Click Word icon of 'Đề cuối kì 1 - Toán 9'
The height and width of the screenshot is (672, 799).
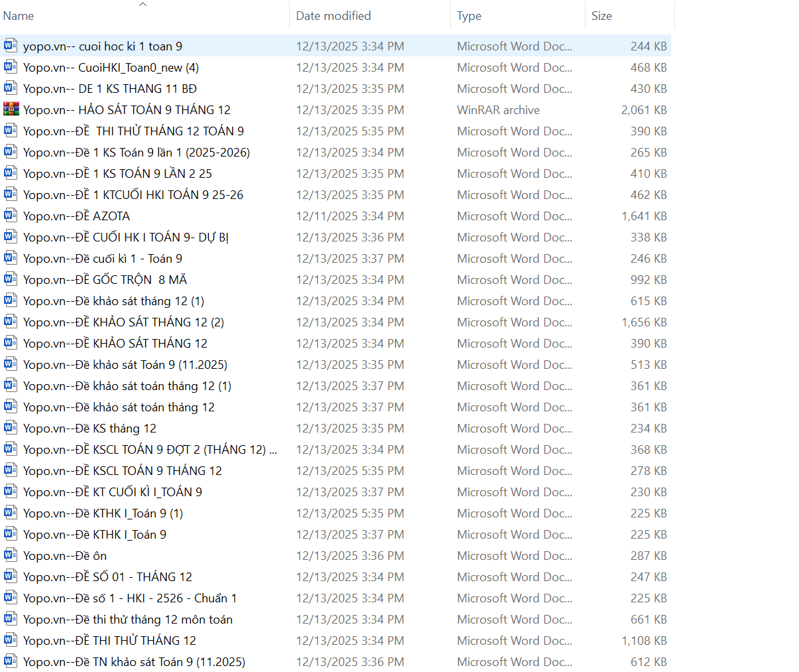(11, 258)
